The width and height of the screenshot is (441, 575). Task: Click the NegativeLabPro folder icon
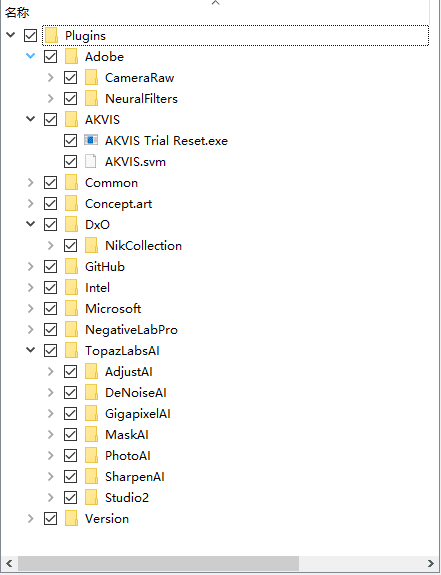tap(71, 329)
